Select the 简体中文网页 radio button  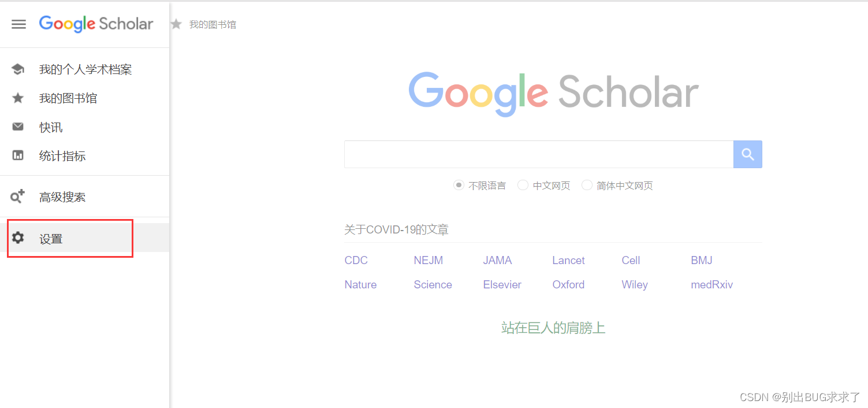coord(587,185)
